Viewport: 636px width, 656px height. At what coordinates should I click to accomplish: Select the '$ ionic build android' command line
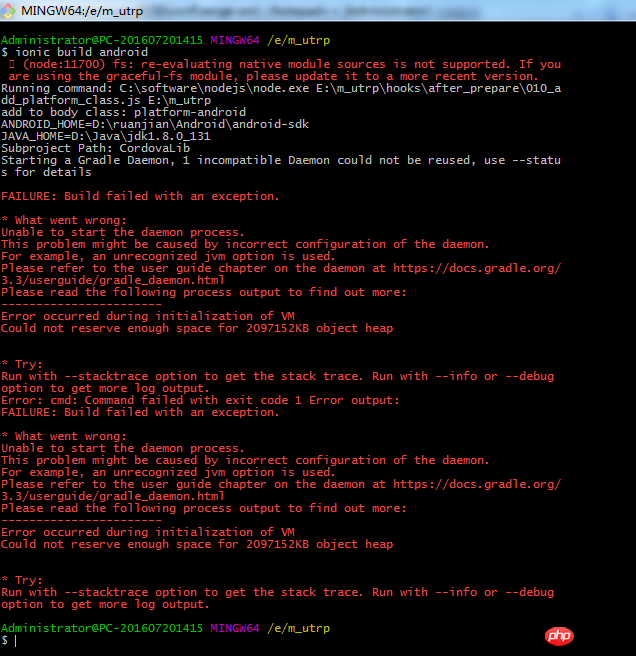coord(74,52)
